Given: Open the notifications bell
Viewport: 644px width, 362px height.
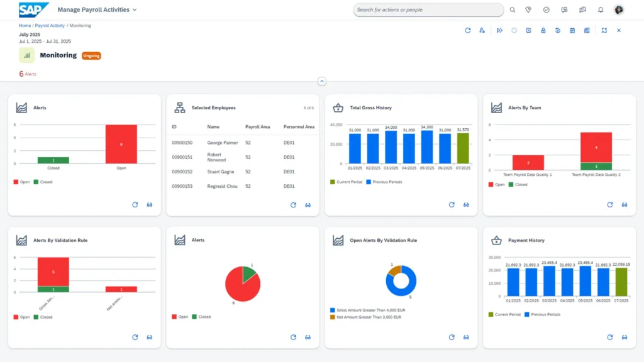Looking at the screenshot, I should click(x=601, y=10).
